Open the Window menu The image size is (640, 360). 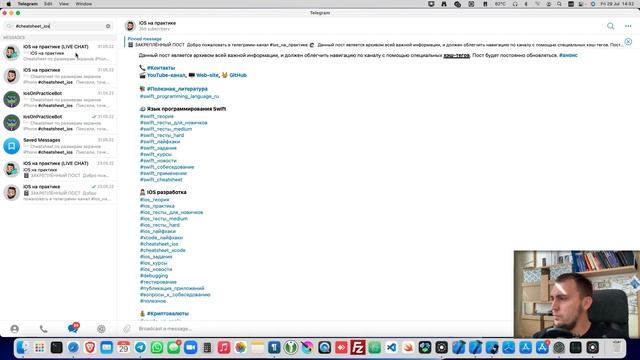click(x=84, y=4)
